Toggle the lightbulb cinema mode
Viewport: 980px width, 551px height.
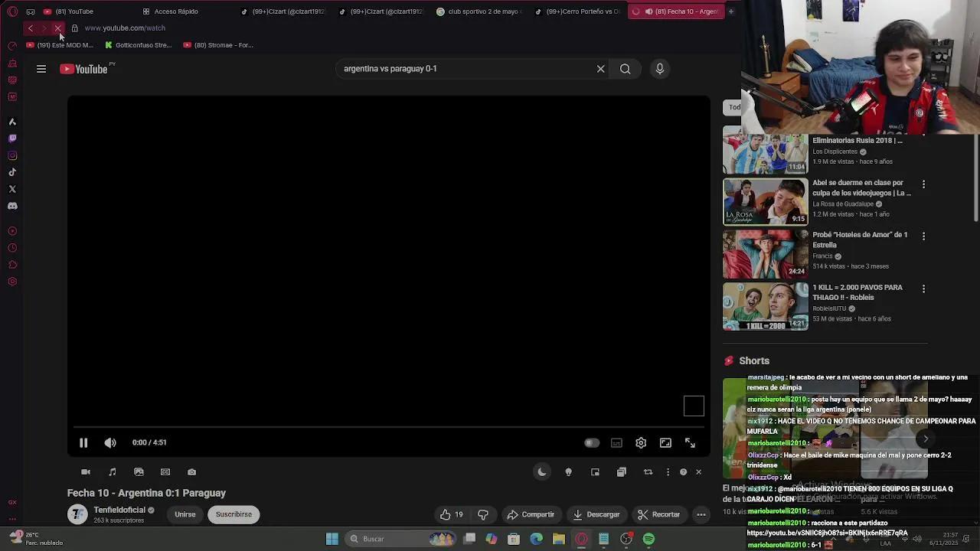click(568, 472)
